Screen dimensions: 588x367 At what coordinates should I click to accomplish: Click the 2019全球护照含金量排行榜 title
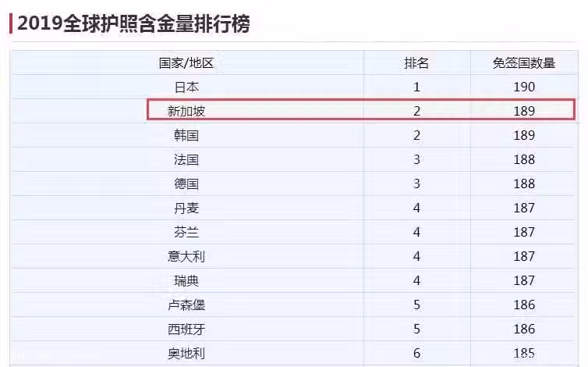pyautogui.click(x=133, y=23)
